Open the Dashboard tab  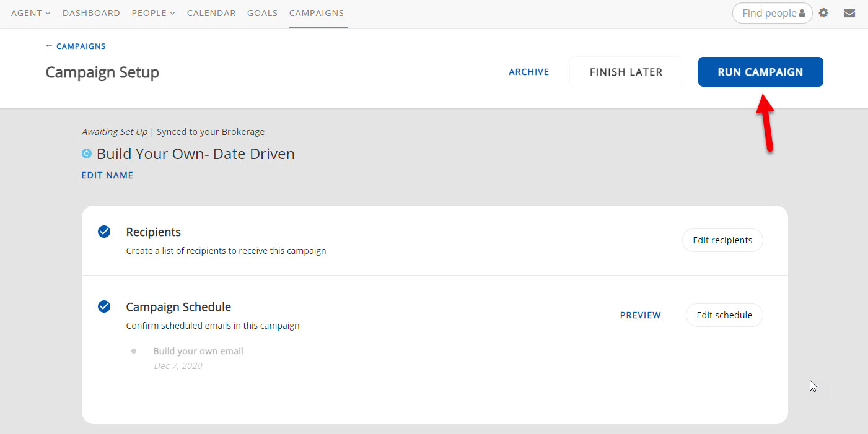(x=91, y=13)
